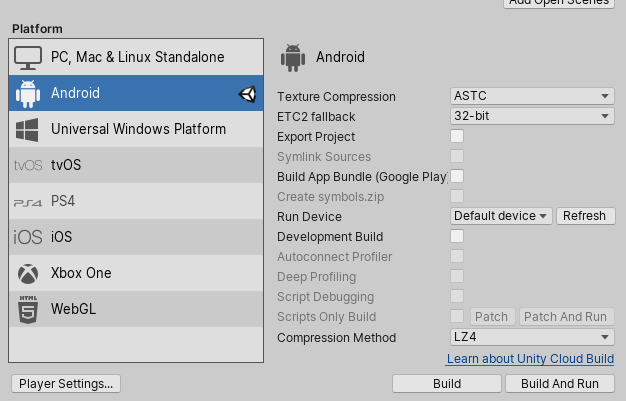This screenshot has width=626, height=401.
Task: Open the Compression Method LZ4 dropdown
Action: click(532, 337)
